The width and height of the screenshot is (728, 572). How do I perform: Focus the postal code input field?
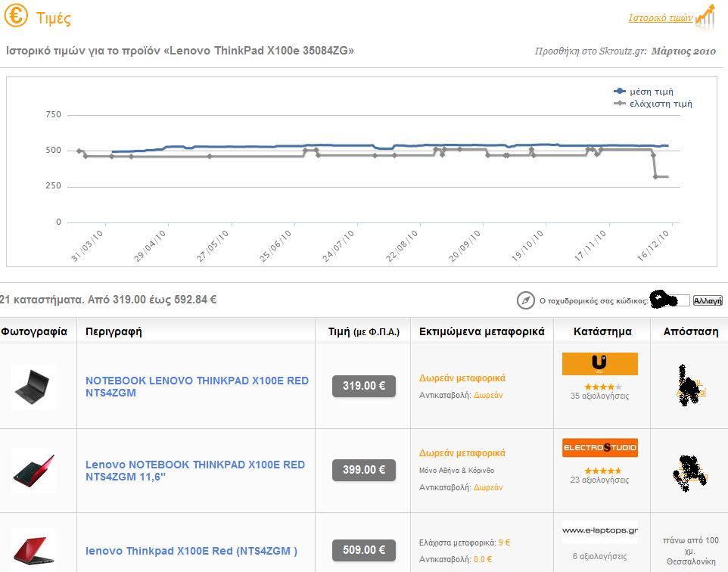(670, 300)
